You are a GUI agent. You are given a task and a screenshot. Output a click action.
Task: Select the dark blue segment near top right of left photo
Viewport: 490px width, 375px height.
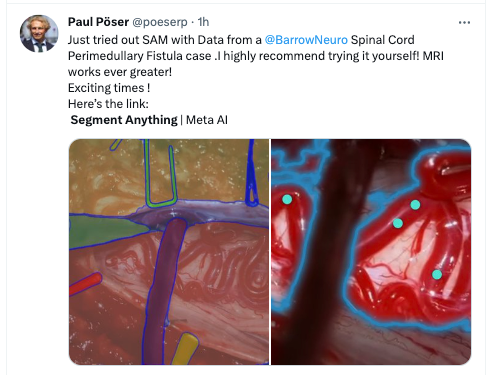pyautogui.click(x=252, y=173)
